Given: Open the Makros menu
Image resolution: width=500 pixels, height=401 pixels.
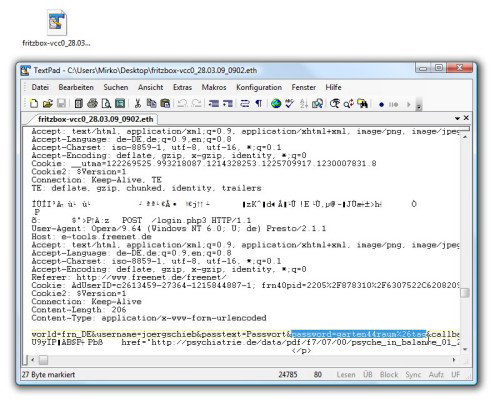Looking at the screenshot, I should click(x=214, y=87).
